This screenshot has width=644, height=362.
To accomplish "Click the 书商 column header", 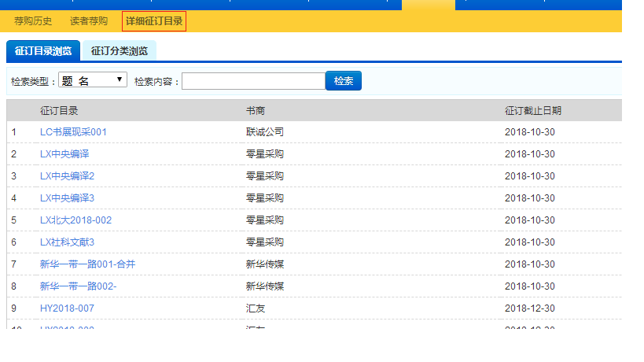I will pos(255,111).
